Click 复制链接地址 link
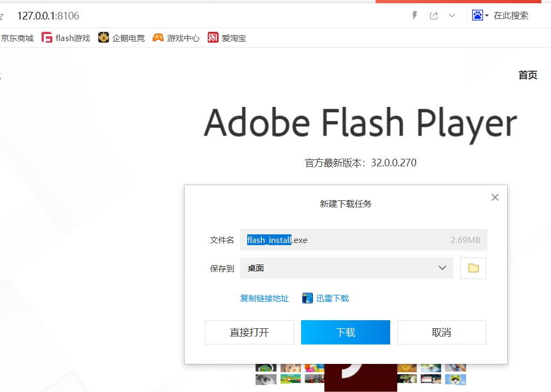551x392 pixels. tap(264, 299)
